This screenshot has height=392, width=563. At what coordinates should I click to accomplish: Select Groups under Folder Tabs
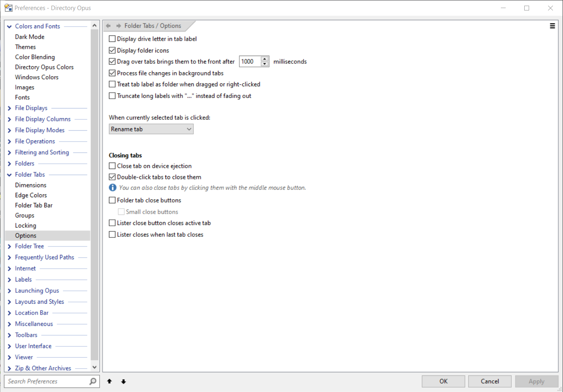(25, 215)
